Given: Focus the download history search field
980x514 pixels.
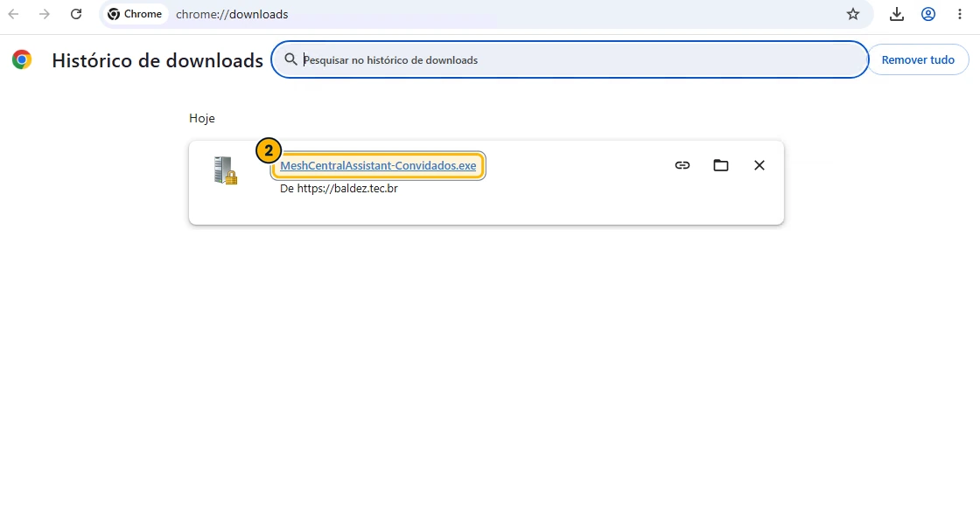Looking at the screenshot, I should coord(570,60).
